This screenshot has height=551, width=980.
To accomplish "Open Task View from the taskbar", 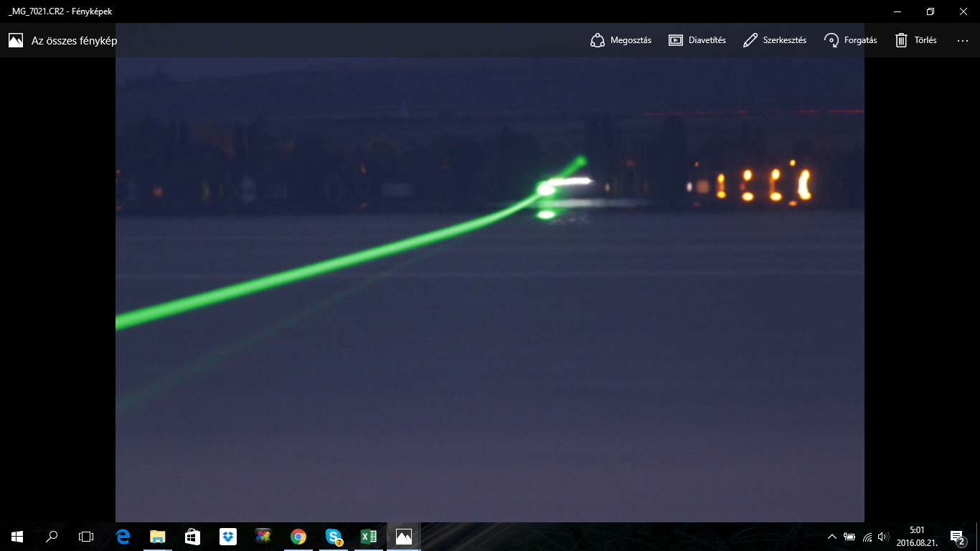I will click(x=86, y=536).
